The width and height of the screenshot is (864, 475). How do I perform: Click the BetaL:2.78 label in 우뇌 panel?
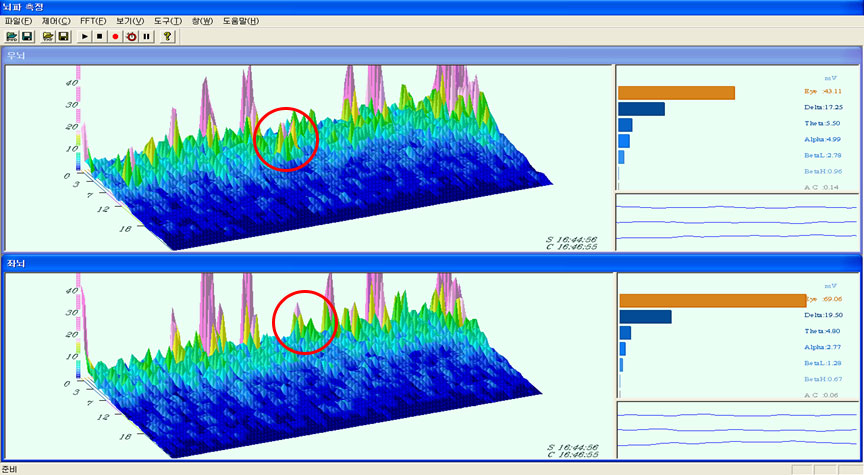click(x=823, y=155)
